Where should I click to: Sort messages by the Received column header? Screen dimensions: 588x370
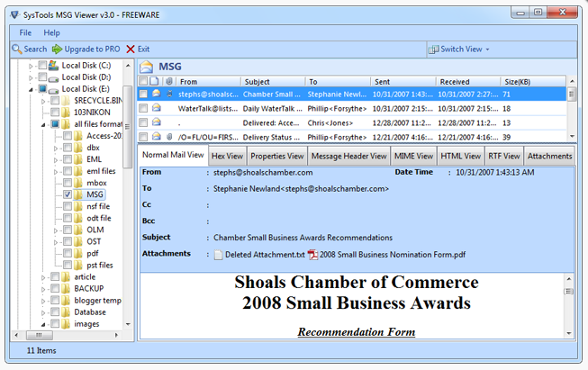[467, 81]
